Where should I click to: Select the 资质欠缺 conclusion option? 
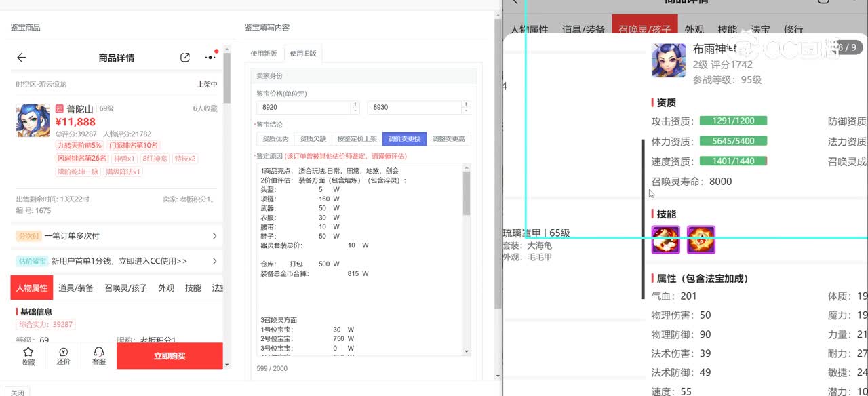(313, 139)
